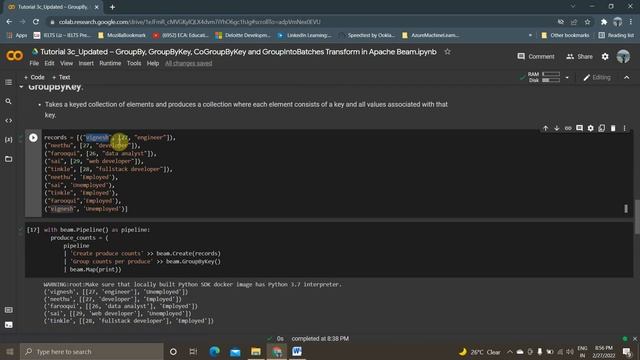Open Word from the taskbar
This screenshot has width=640, height=360.
click(x=297, y=351)
